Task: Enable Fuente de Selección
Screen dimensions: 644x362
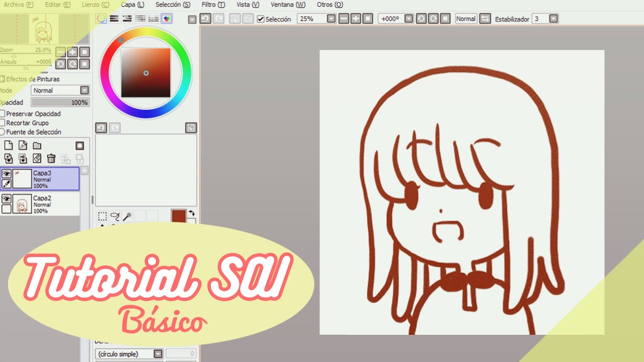Action: 3,132
